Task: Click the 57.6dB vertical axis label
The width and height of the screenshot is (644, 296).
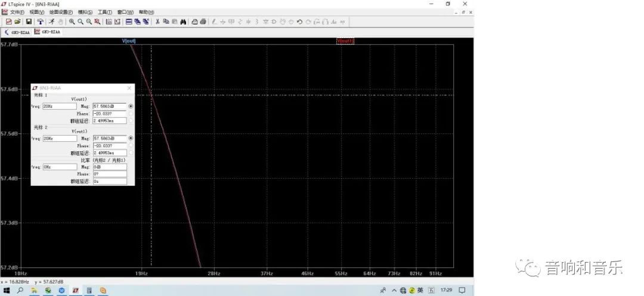Action: pyautogui.click(x=8, y=89)
